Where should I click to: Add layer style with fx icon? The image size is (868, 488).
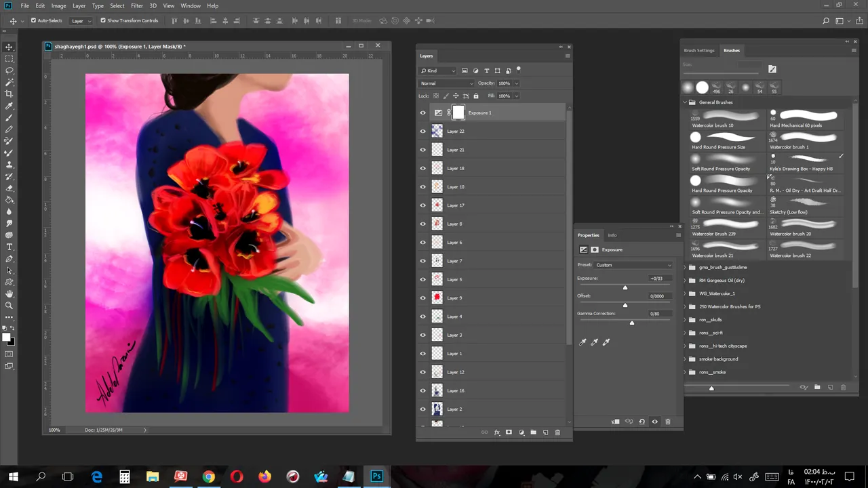pos(497,432)
